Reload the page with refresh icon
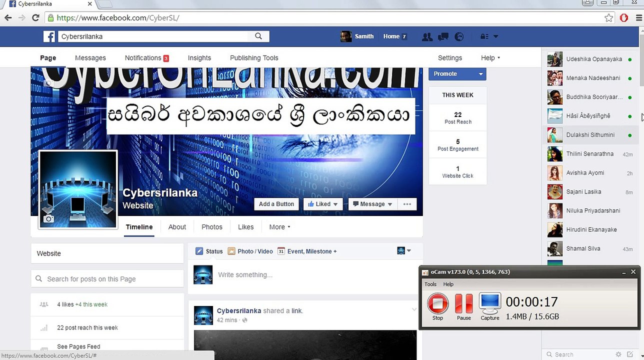The width and height of the screenshot is (644, 360). point(35,17)
